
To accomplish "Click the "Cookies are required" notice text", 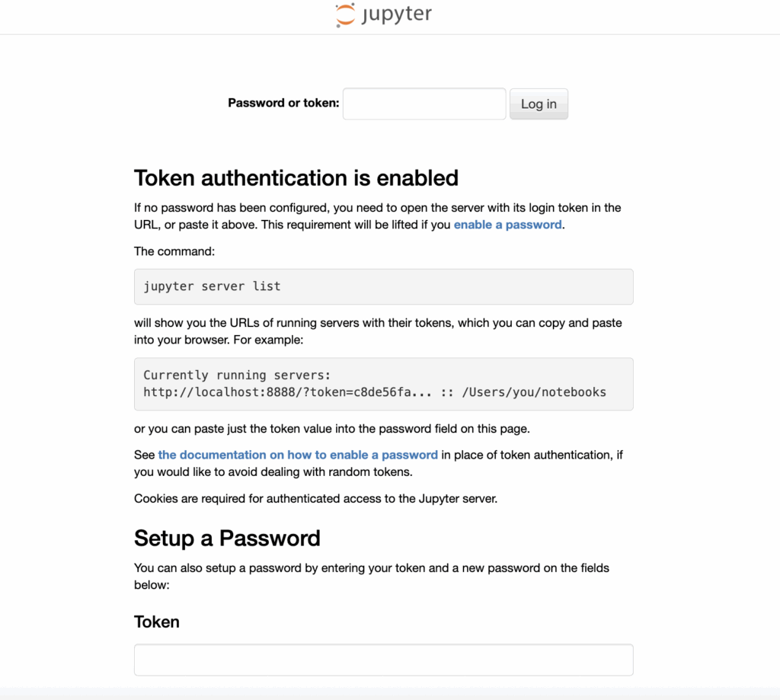I will click(315, 499).
